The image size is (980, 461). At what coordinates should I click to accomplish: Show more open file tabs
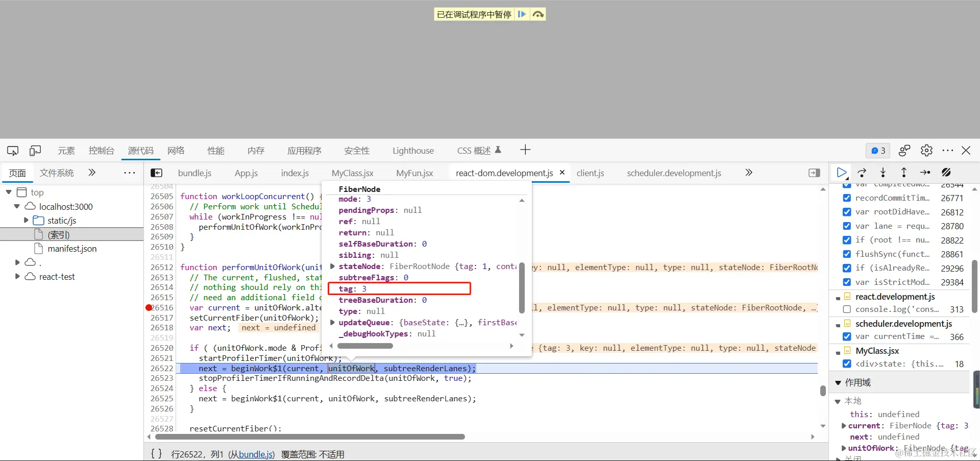(x=749, y=173)
